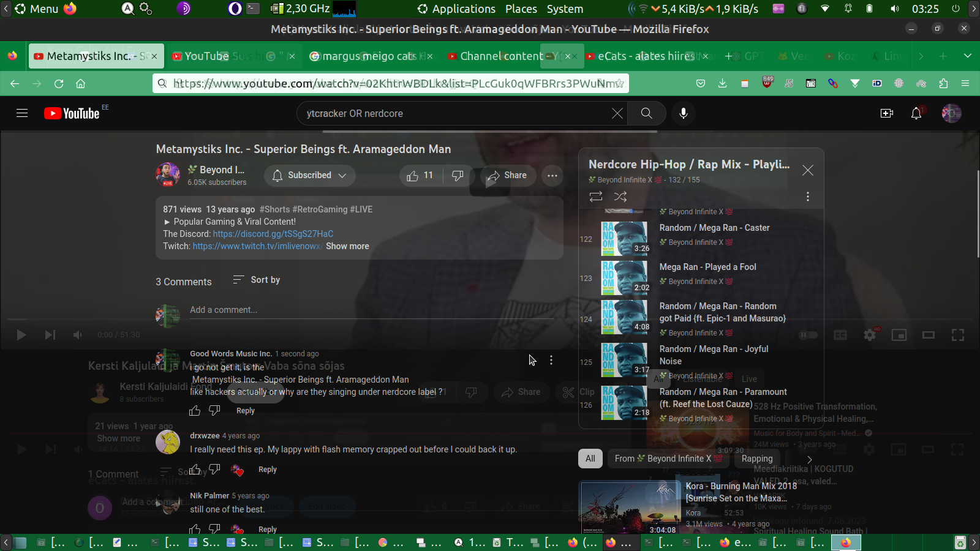Open the Discord invite link
The width and height of the screenshot is (980, 551).
pyautogui.click(x=273, y=234)
